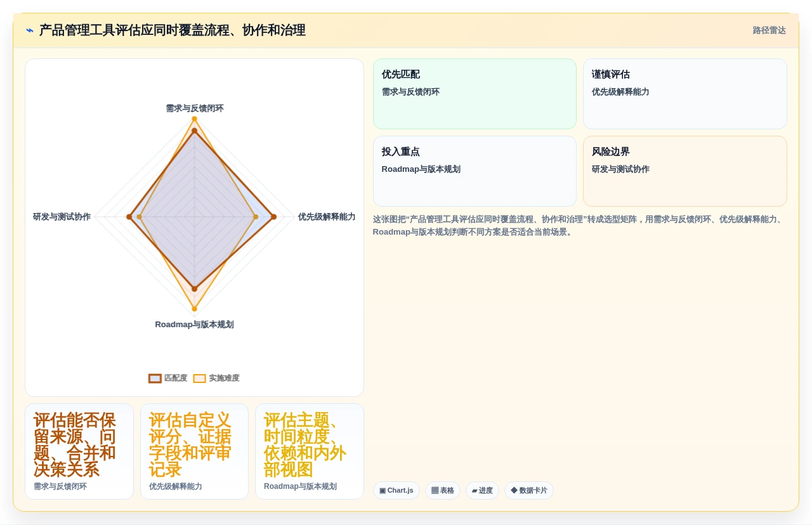The image size is (812, 525).
Task: Click Roadmap与版本规划 text in 投入重点 card
Action: (x=421, y=169)
